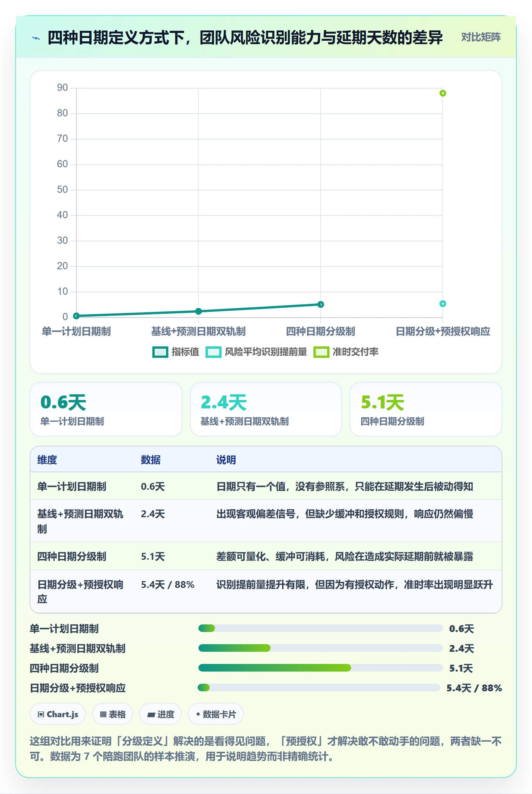
Task: Click the 对比矩阵 label in header
Action: (481, 37)
